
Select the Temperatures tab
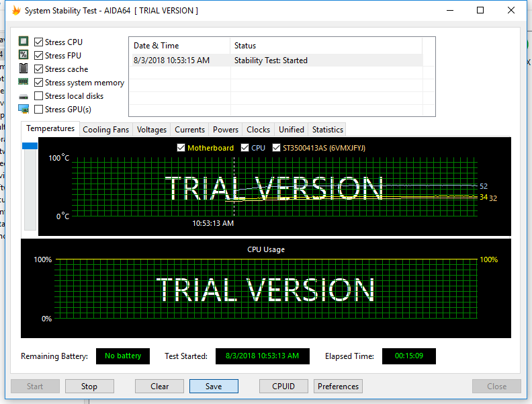point(50,128)
